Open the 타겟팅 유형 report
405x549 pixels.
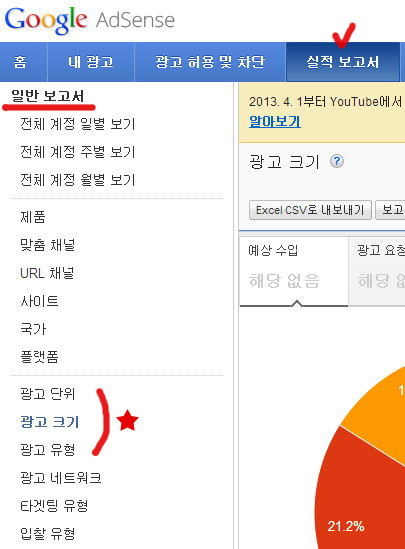click(x=54, y=506)
